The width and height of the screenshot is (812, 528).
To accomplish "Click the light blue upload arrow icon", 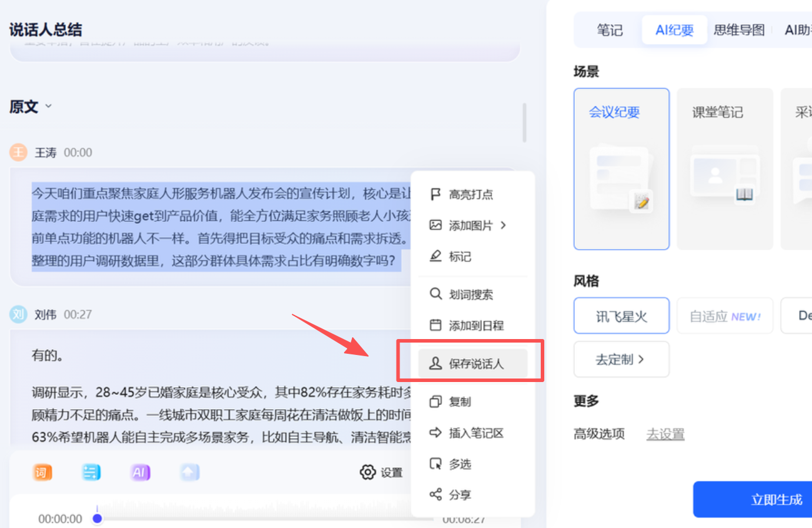I will [x=189, y=472].
